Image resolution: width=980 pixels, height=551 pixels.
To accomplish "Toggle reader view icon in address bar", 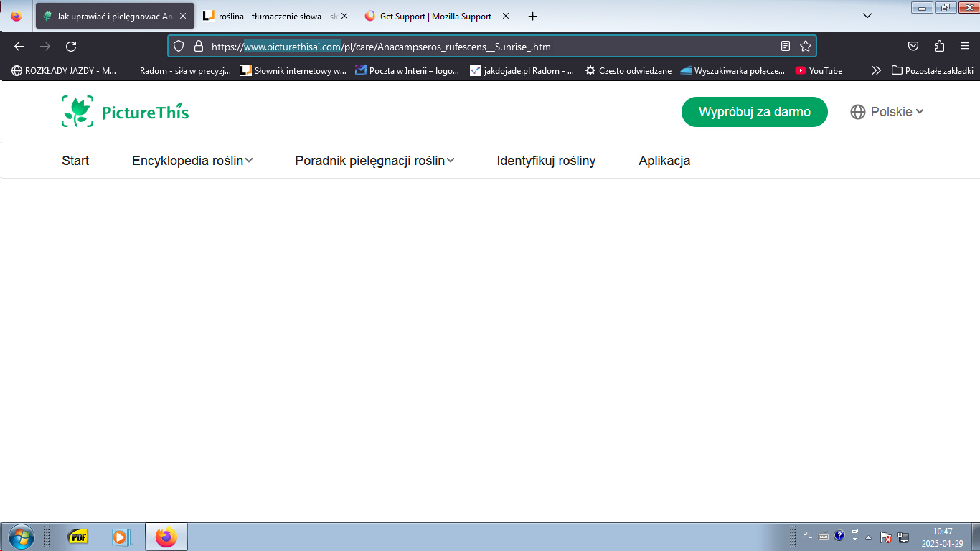I will coord(786,47).
